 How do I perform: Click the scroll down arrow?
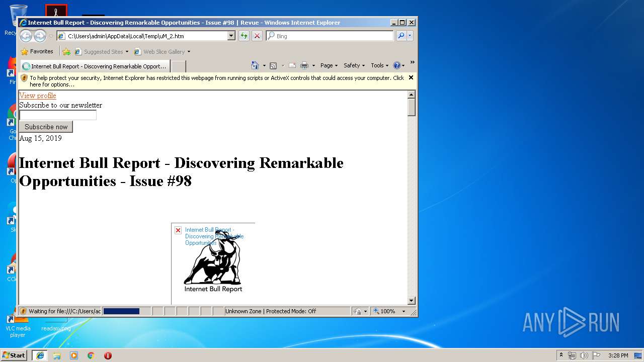pyautogui.click(x=412, y=301)
